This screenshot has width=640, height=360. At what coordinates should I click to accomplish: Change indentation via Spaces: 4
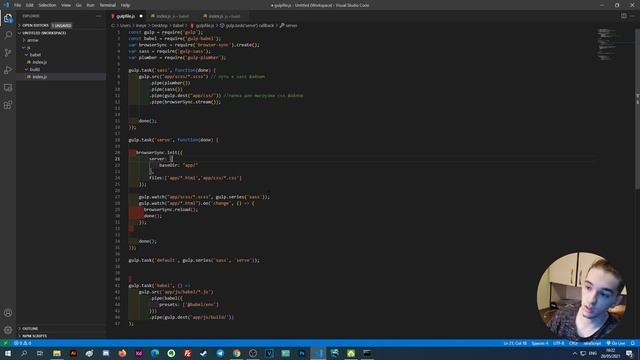point(540,343)
